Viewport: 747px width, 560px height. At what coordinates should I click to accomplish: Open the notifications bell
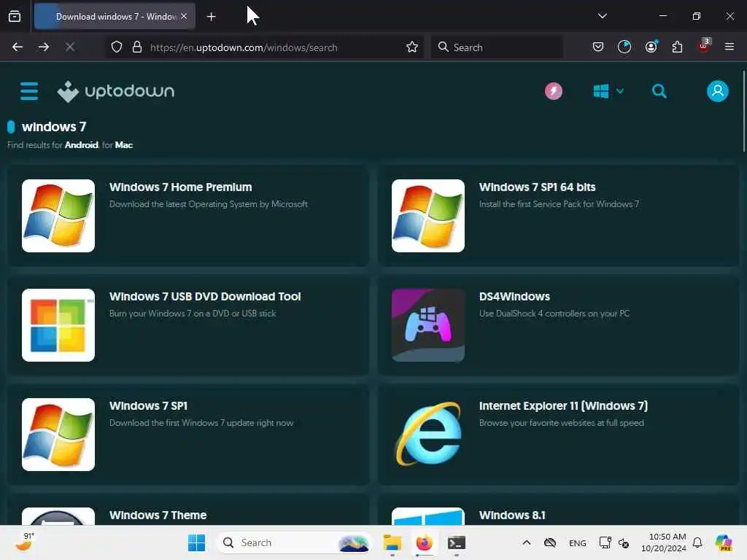[697, 542]
